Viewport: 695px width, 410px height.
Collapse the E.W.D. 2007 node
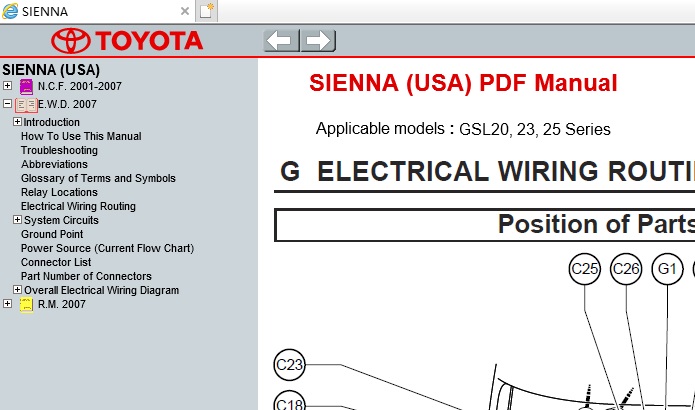tap(7, 104)
